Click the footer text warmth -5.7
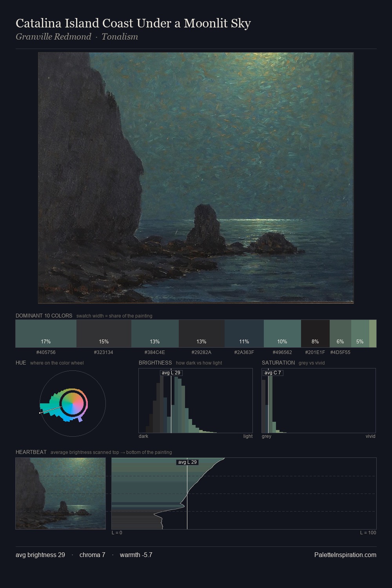The width and height of the screenshot is (392, 588). click(136, 555)
